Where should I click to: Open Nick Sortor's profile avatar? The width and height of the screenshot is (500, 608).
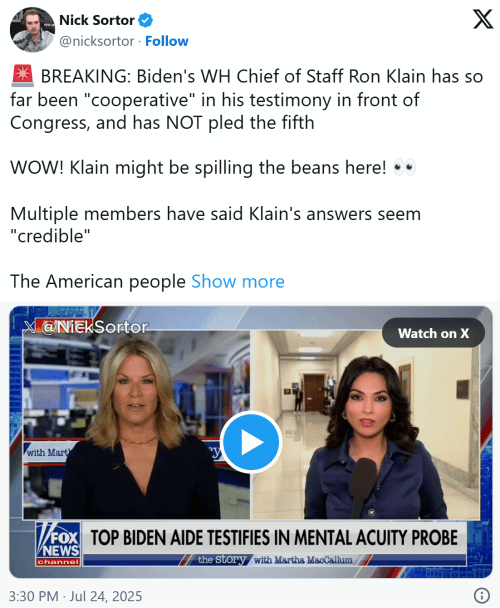tap(32, 30)
